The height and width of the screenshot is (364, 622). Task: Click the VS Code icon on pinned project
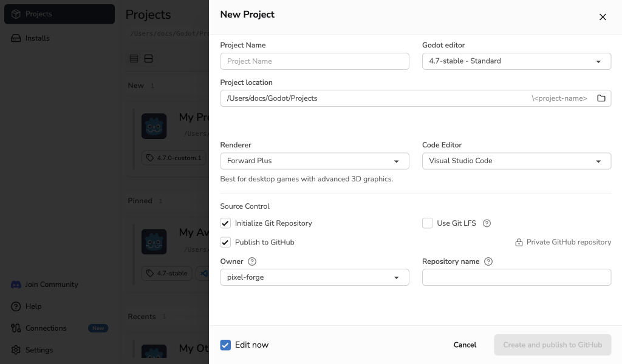pyautogui.click(x=203, y=273)
